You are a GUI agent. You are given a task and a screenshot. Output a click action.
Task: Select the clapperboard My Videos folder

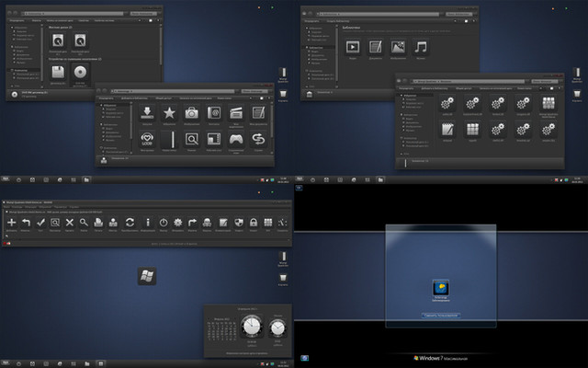[236, 112]
